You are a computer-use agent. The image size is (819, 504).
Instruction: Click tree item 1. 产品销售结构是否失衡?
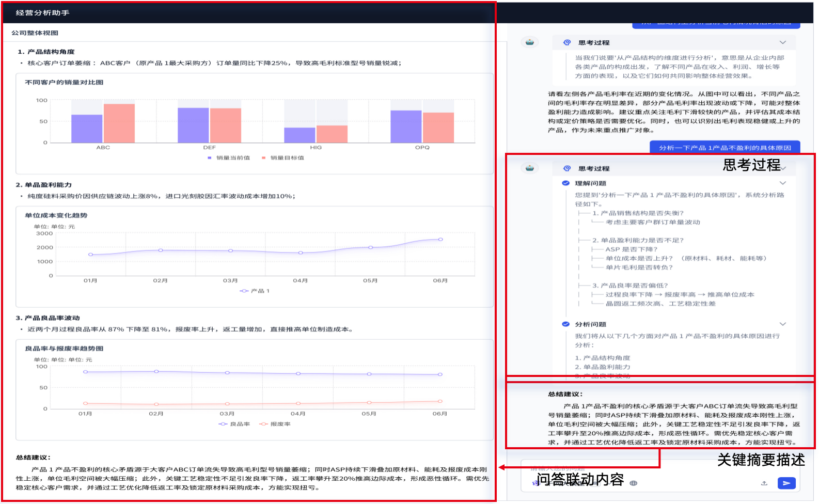point(638,213)
